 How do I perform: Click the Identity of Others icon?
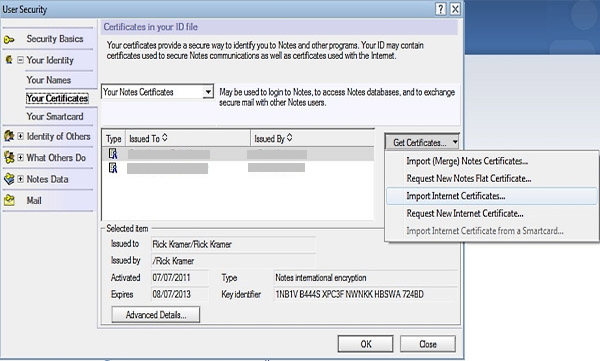point(9,136)
